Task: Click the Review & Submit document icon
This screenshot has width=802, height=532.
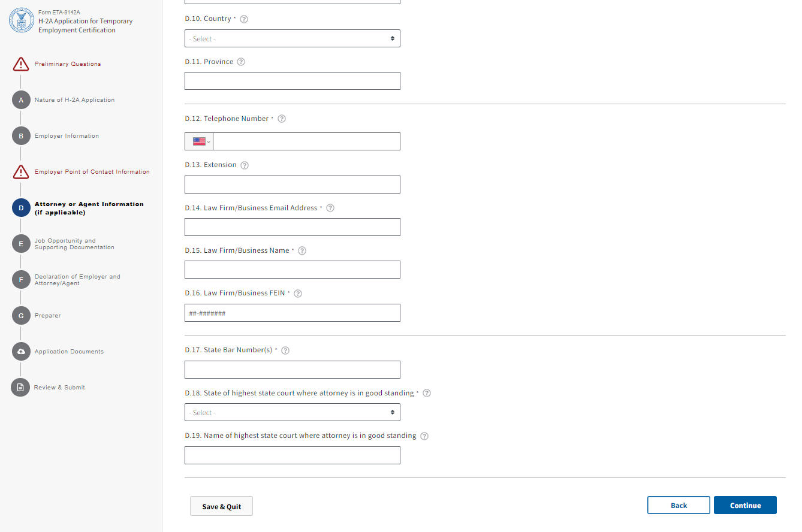Action: tap(21, 388)
